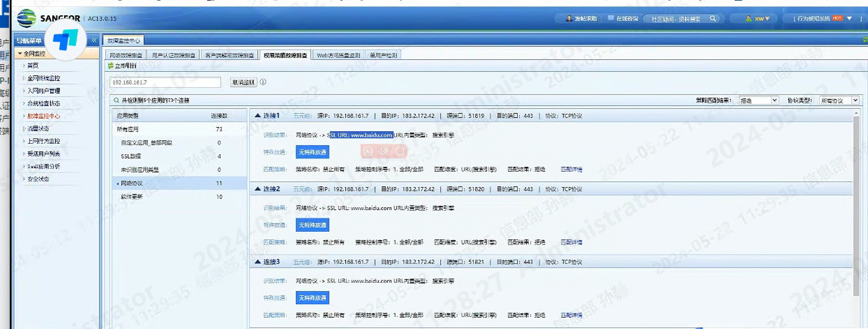868x329 pixels.
Task: Click the connection list vertical scrollbar
Action: point(856,207)
